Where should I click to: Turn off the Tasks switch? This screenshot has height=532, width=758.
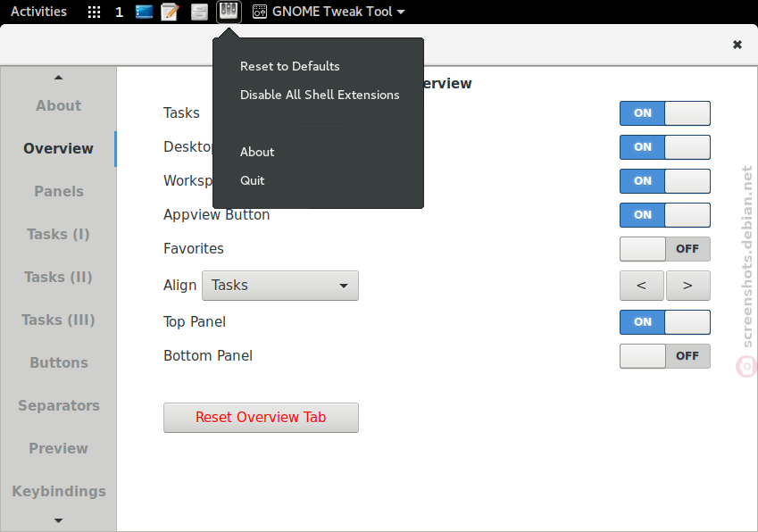[664, 113]
